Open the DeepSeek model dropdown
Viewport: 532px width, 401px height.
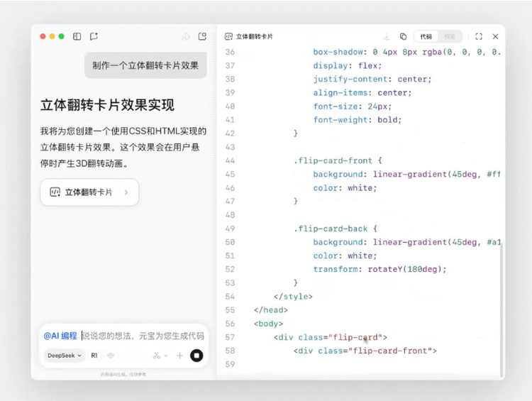click(x=65, y=356)
